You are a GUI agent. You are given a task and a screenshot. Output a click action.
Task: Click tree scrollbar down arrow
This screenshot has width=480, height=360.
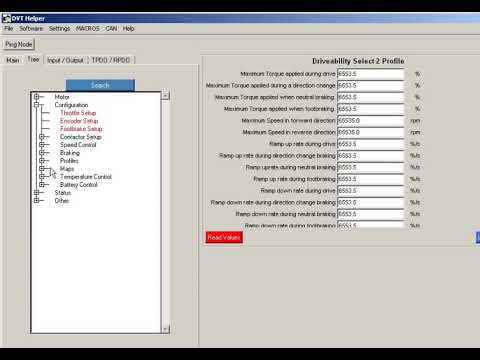tap(166, 329)
